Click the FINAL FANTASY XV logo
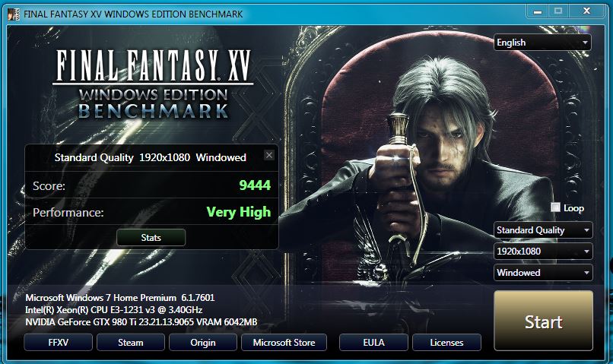613x364 pixels. (x=154, y=84)
